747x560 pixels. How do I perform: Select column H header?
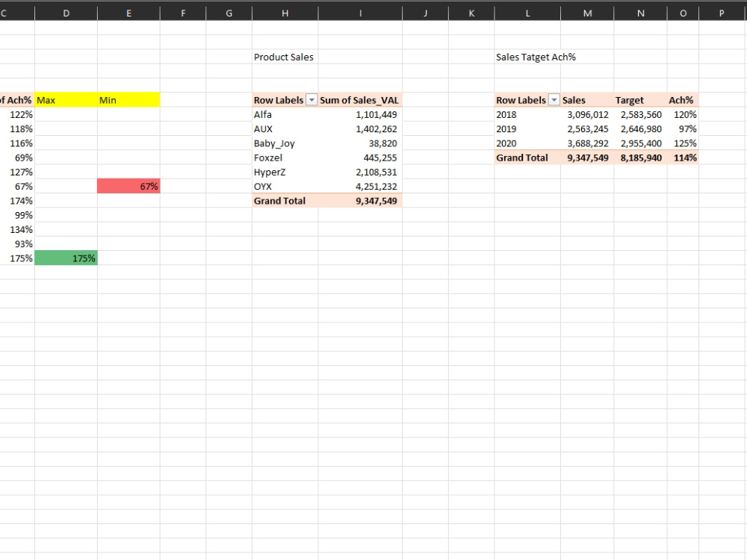pos(285,13)
